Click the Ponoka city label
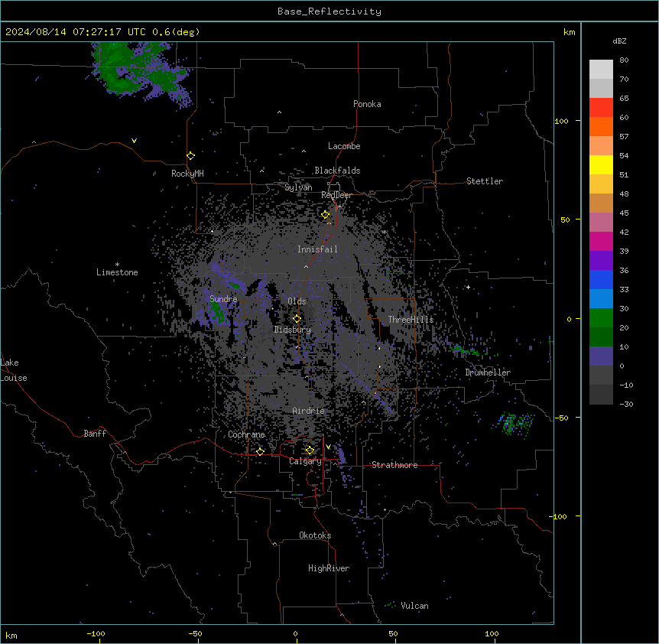 tap(367, 104)
